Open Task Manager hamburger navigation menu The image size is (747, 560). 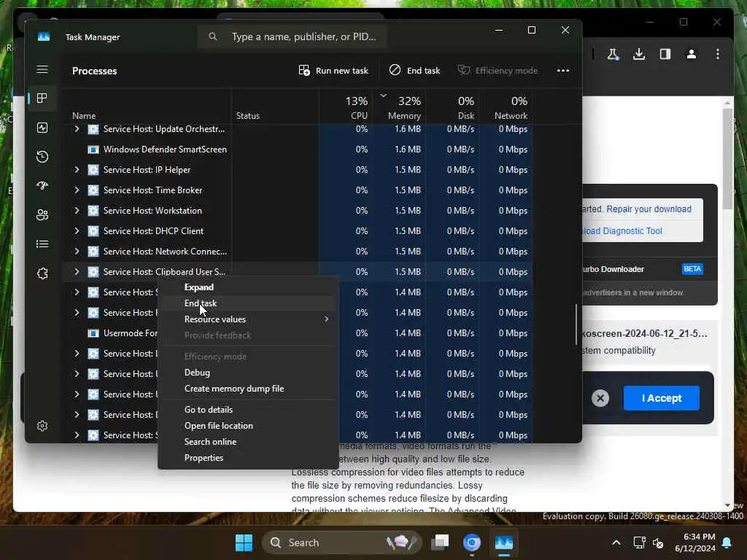click(42, 69)
